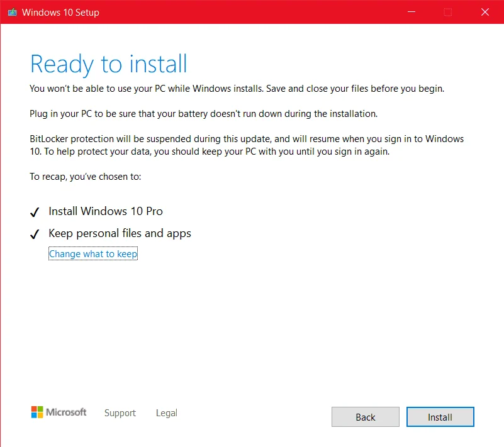Click 'Install Windows 10 Pro' text

coord(106,211)
